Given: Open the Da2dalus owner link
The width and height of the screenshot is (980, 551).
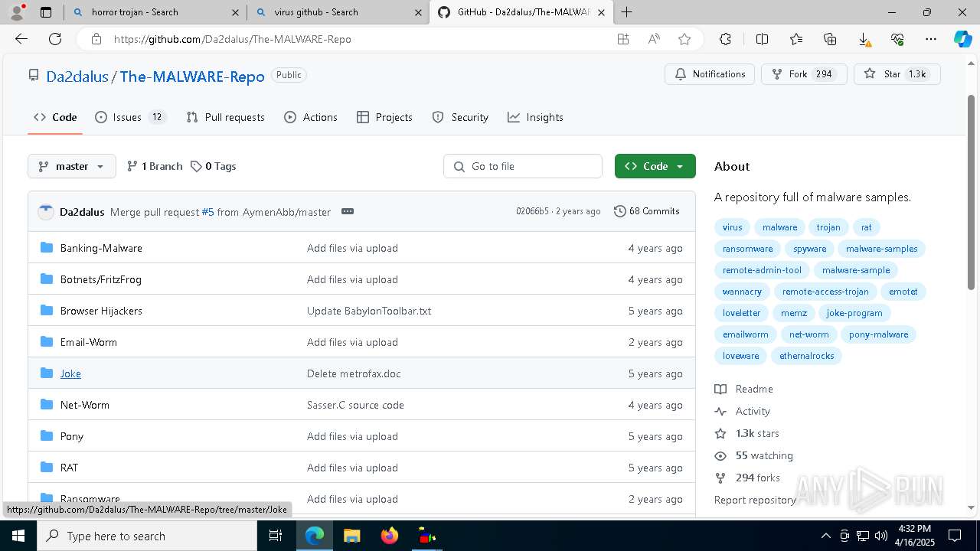Looking at the screenshot, I should (78, 77).
